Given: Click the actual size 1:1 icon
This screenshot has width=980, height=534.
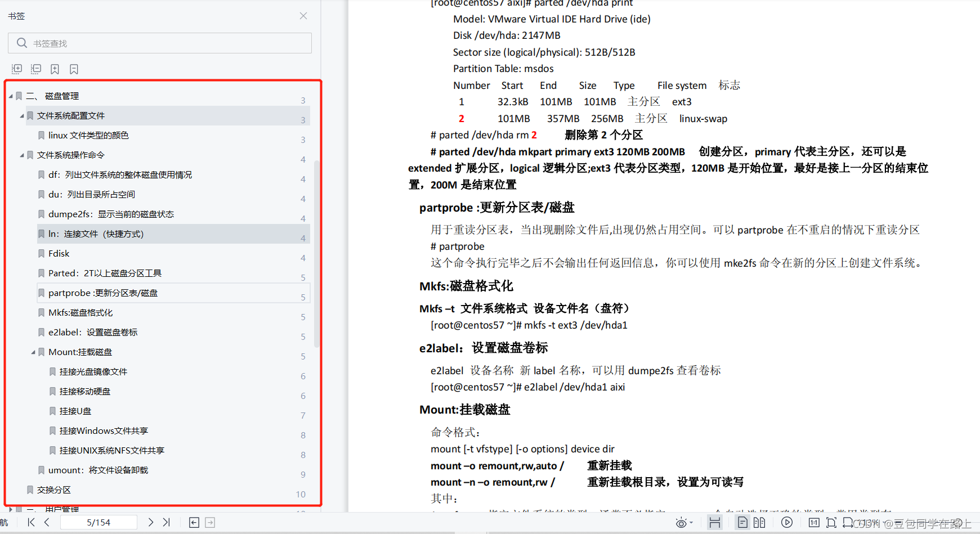Looking at the screenshot, I should 814,522.
